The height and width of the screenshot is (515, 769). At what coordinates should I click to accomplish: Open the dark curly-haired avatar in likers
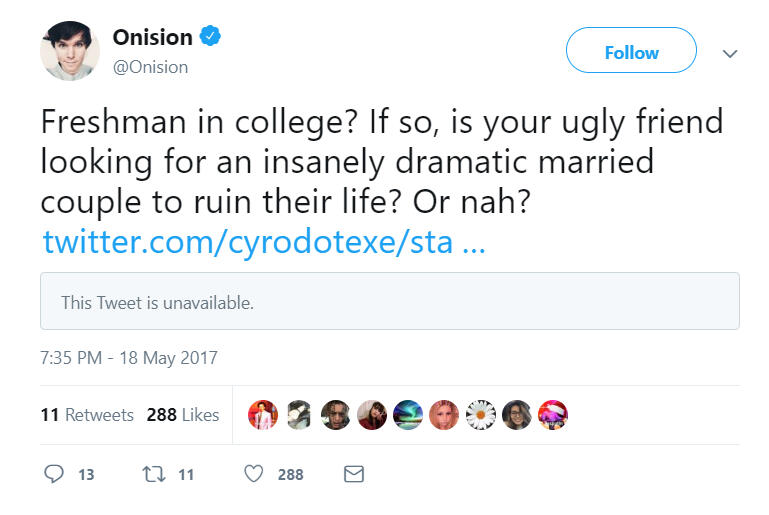click(x=336, y=415)
